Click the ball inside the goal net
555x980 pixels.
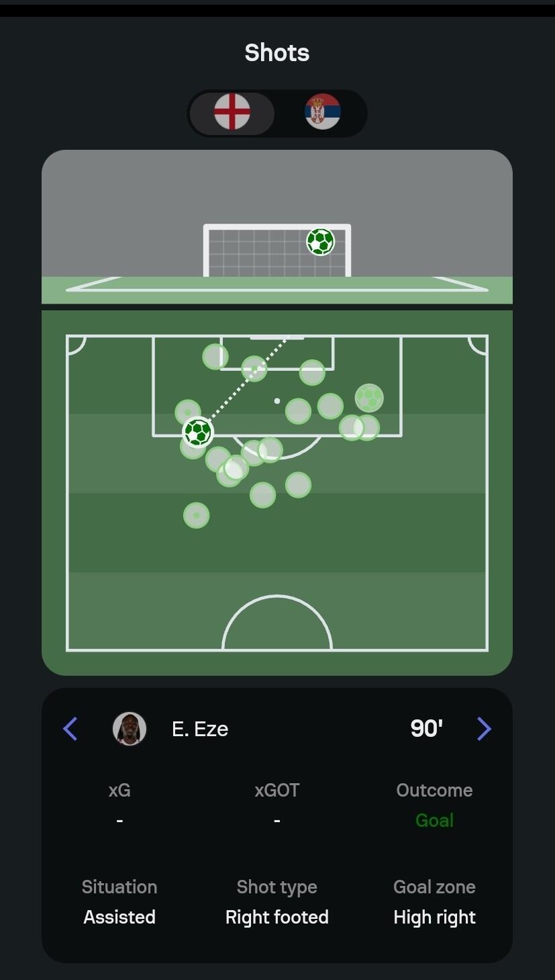(x=320, y=242)
